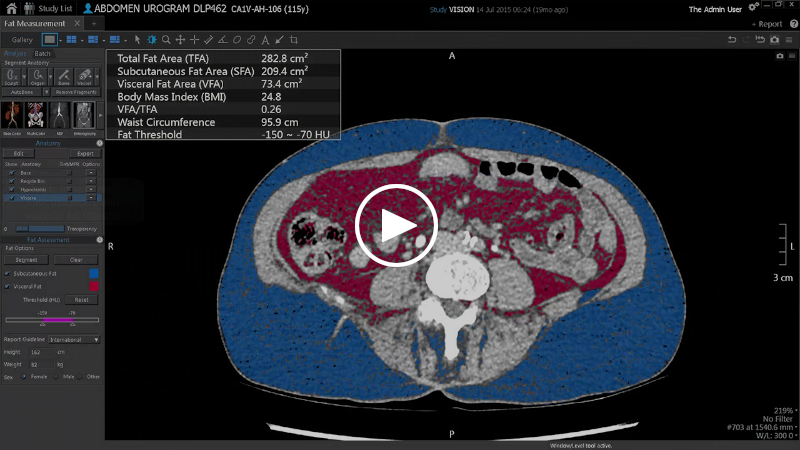Select the Vessel segmentation tool
Image resolution: width=800 pixels, height=450 pixels.
(85, 77)
